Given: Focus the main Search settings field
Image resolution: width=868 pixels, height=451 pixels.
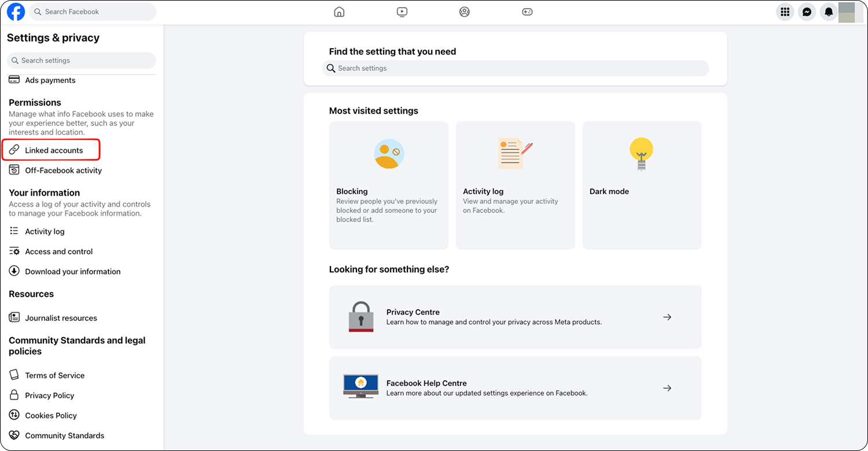Looking at the screenshot, I should click(516, 68).
